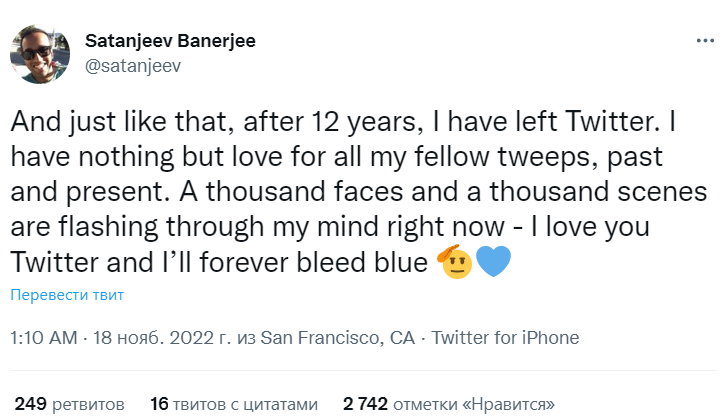Image resolution: width=723 pixels, height=418 pixels.
Task: Click the text 'A thousand faces' in tweet
Action: tap(291, 191)
